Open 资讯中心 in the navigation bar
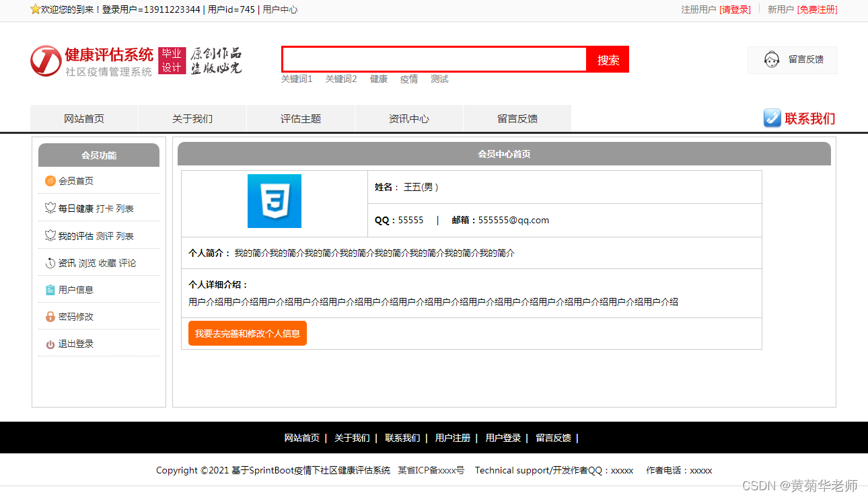Screen dimensions: 868x499 (x=409, y=119)
